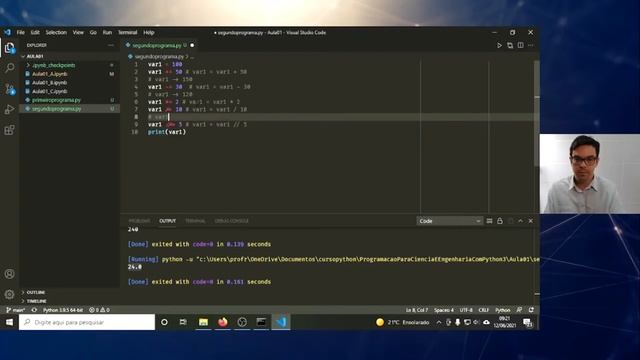The height and width of the screenshot is (360, 640).
Task: Open the Extensions view
Action: [x=9, y=130]
